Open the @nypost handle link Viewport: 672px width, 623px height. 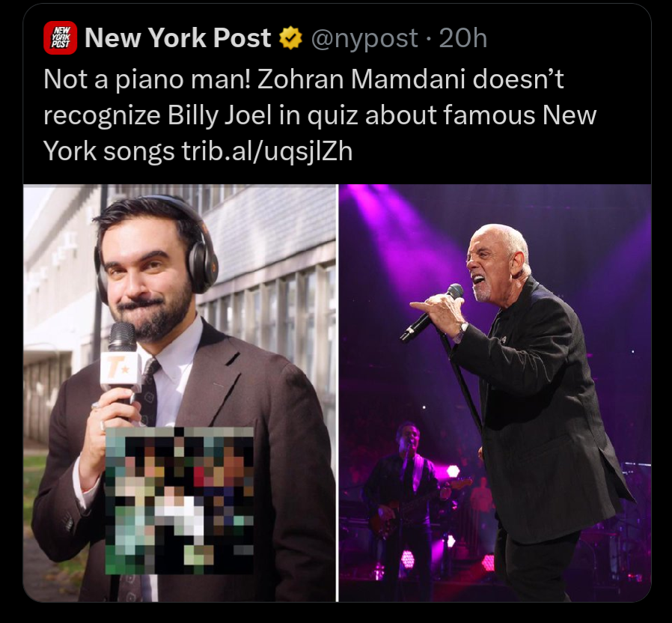pyautogui.click(x=364, y=39)
